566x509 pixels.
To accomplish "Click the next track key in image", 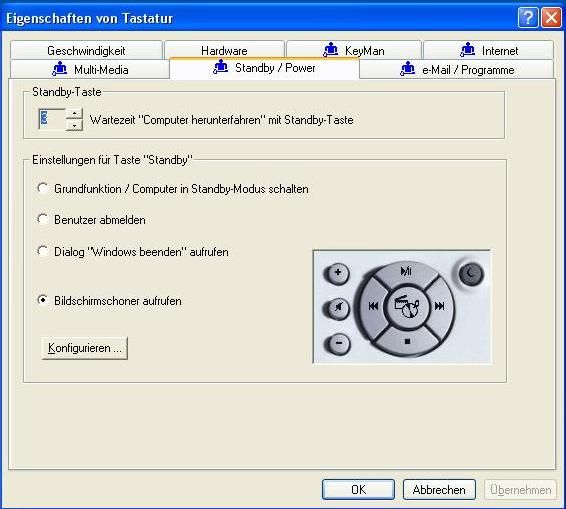I will tap(440, 306).
